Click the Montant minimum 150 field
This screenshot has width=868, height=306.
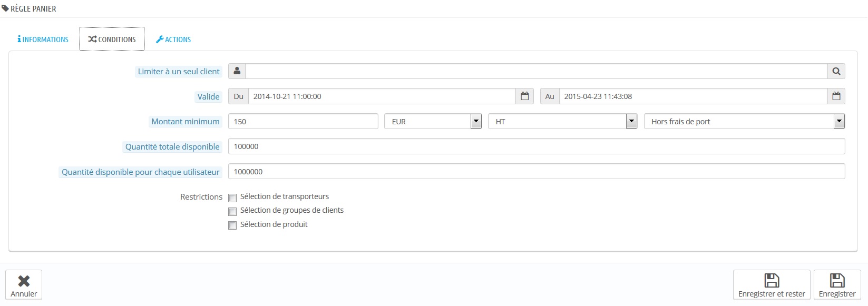click(303, 122)
